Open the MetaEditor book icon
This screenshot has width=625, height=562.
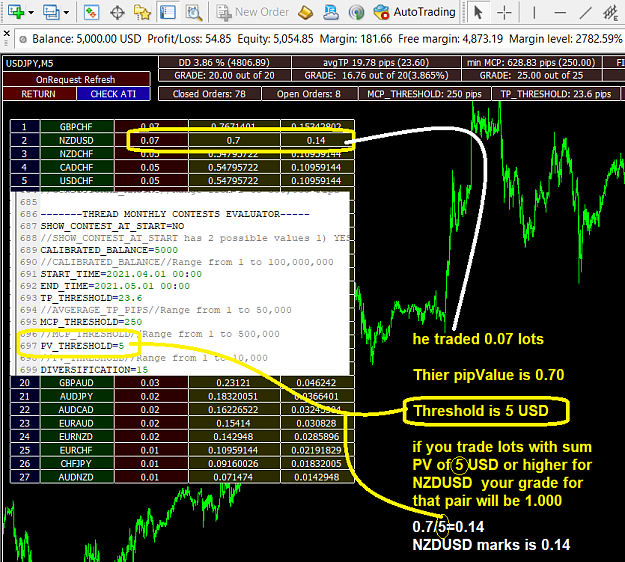(305, 13)
